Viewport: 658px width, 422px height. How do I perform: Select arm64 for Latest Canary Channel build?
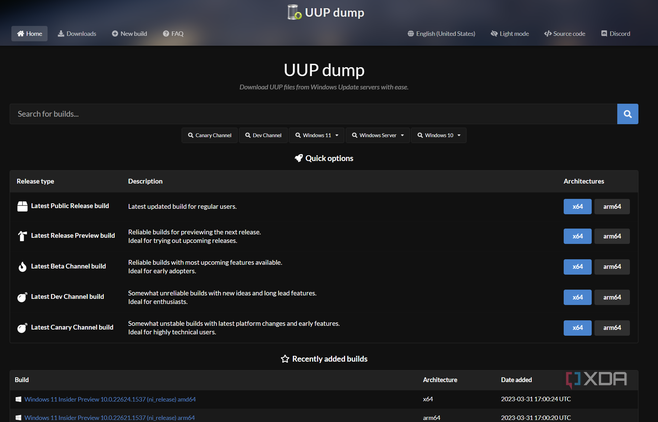pos(612,328)
